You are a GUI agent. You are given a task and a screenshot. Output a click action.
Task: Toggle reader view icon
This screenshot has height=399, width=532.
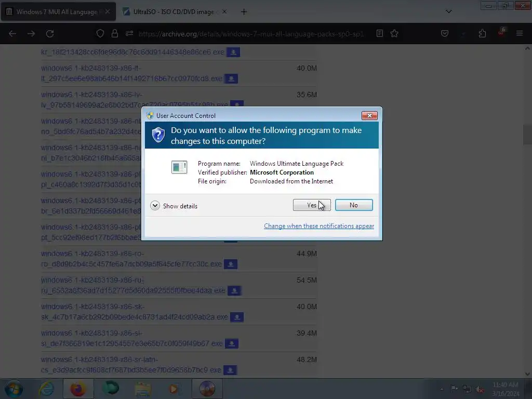380,34
